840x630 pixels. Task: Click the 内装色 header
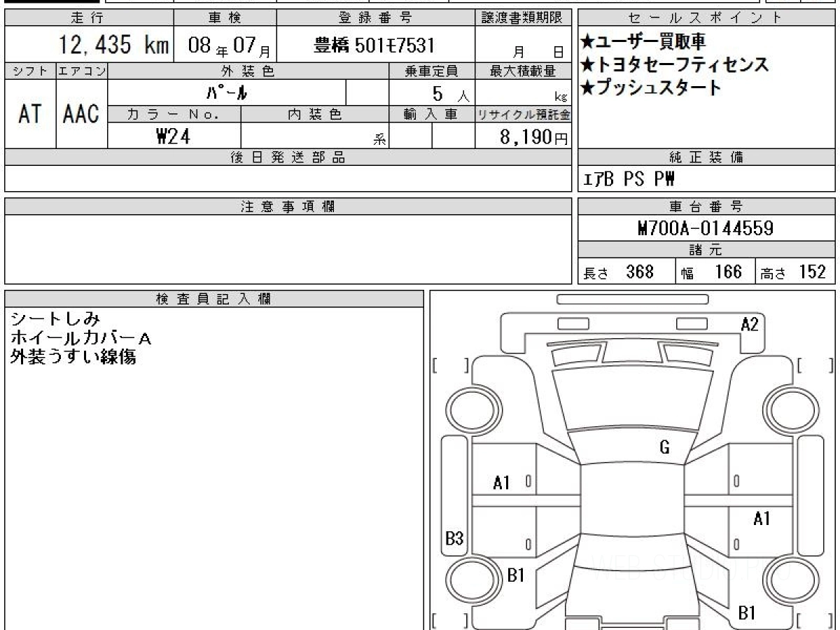click(315, 114)
